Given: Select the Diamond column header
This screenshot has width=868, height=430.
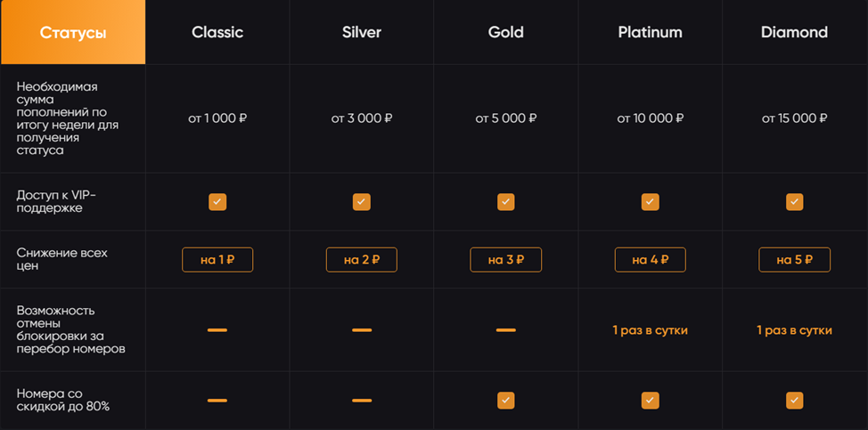Looking at the screenshot, I should click(x=794, y=32).
